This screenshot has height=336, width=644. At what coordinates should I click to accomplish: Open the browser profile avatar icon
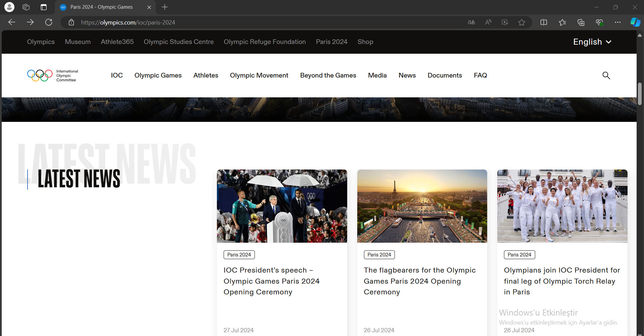pyautogui.click(x=9, y=7)
